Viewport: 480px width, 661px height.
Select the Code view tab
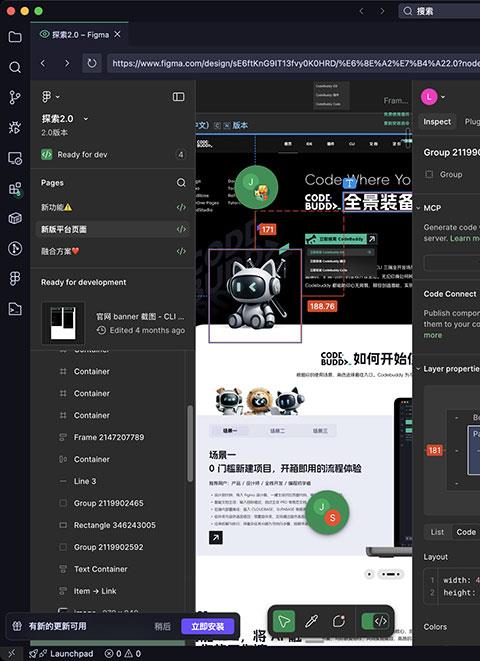466,532
